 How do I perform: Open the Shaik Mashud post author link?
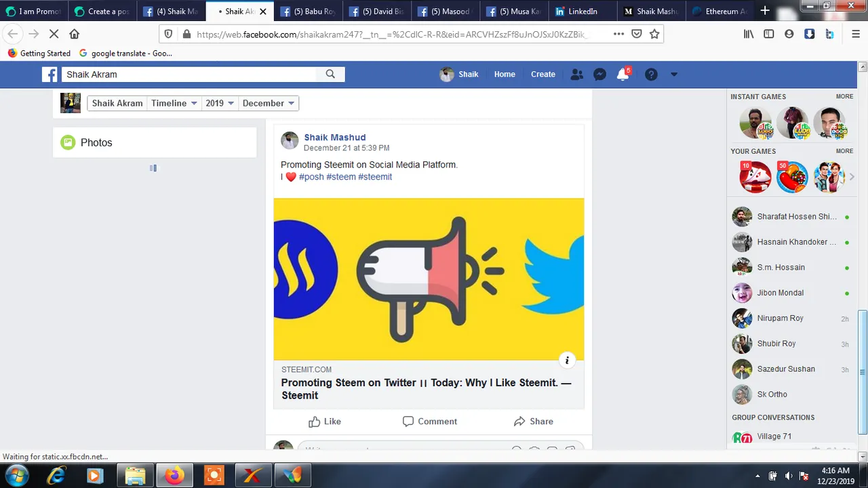click(335, 137)
